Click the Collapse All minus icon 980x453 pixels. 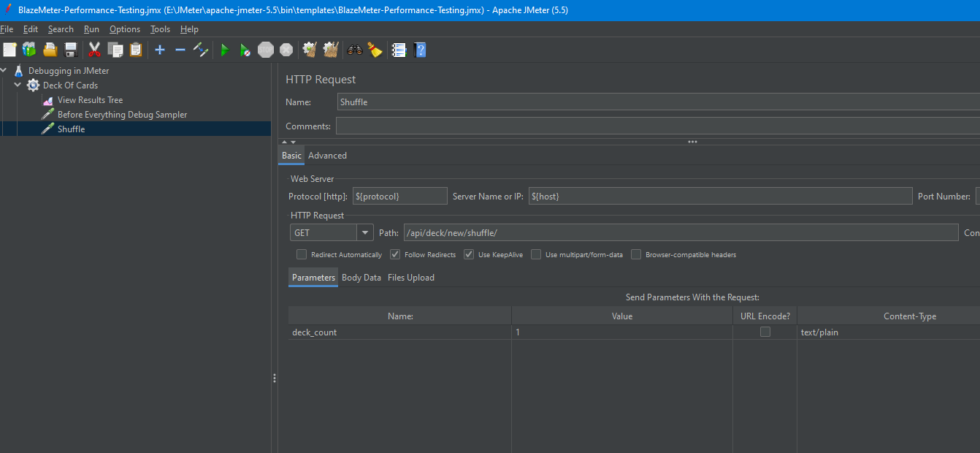click(x=180, y=50)
